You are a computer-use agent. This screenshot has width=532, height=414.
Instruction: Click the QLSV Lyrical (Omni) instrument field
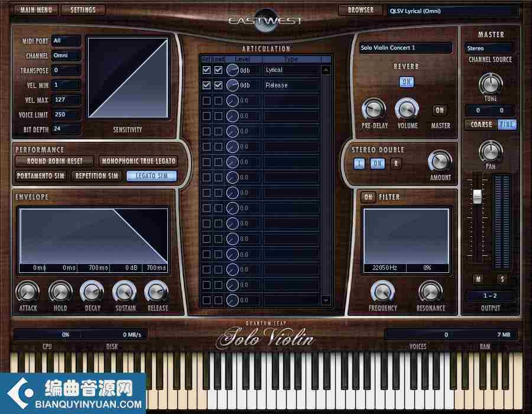point(453,11)
